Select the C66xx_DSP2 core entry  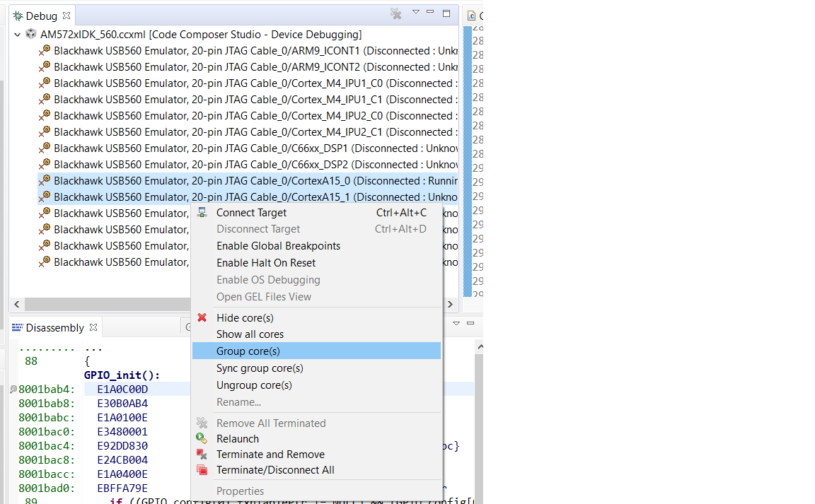[255, 164]
